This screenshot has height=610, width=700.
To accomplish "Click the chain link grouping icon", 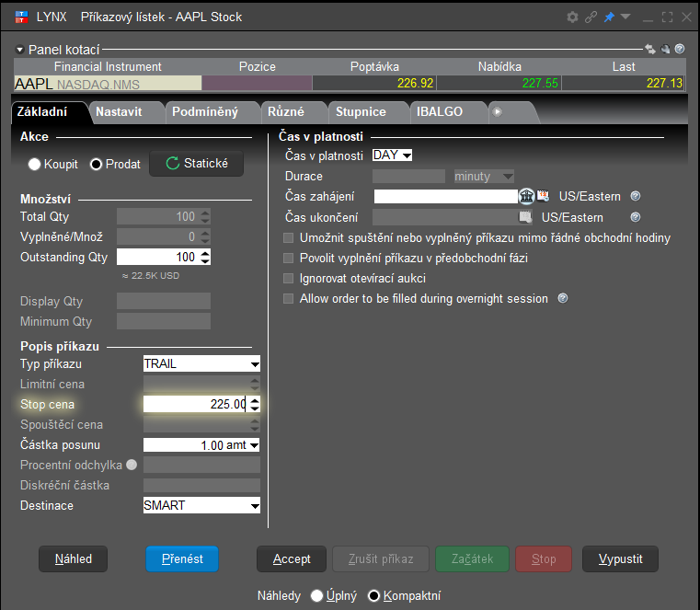I will tap(591, 17).
